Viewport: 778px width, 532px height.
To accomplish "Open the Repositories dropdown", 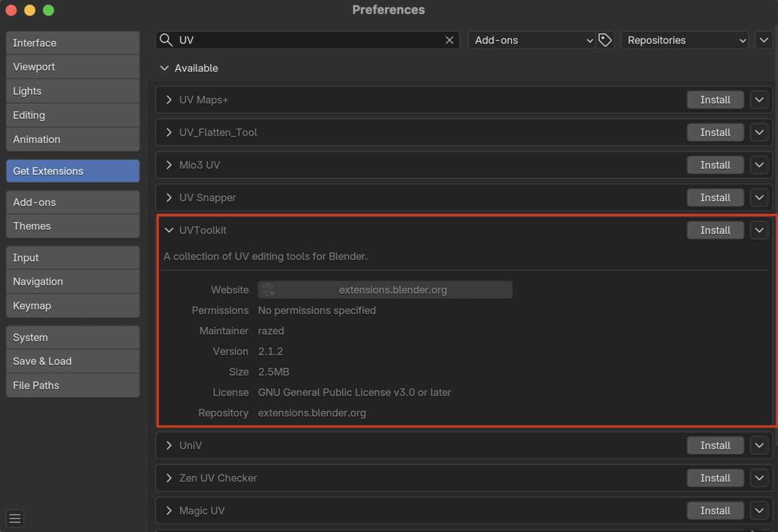I will [x=684, y=40].
